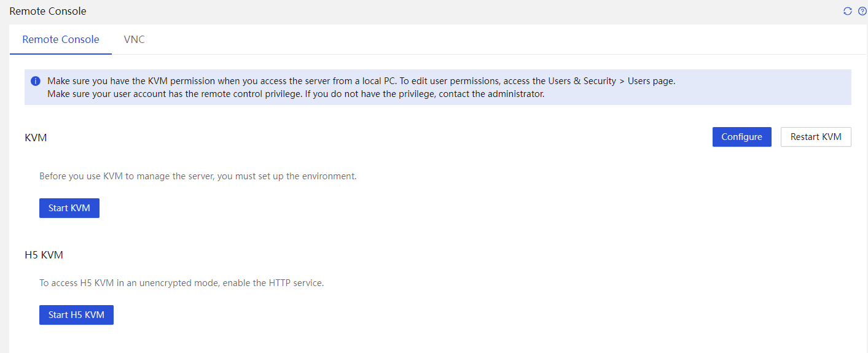Screen dimensions: 868x353
Task: Click the remote control privilege notice line
Action: tap(296, 95)
